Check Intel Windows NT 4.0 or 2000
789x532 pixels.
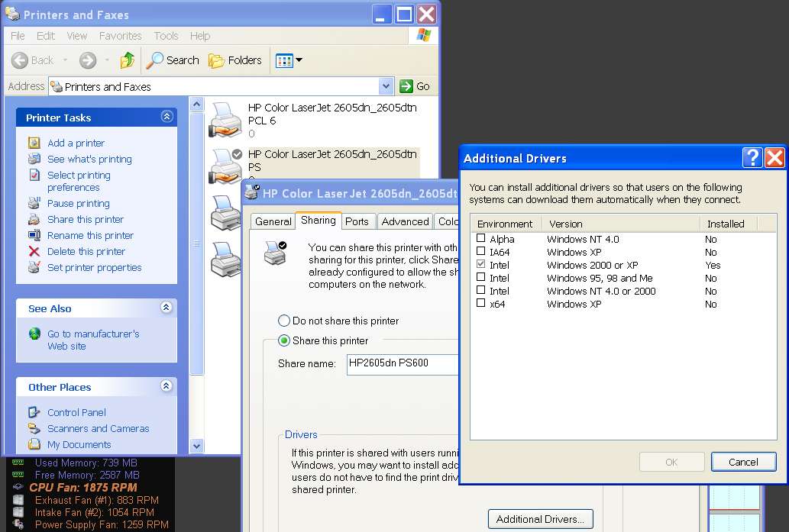[481, 291]
